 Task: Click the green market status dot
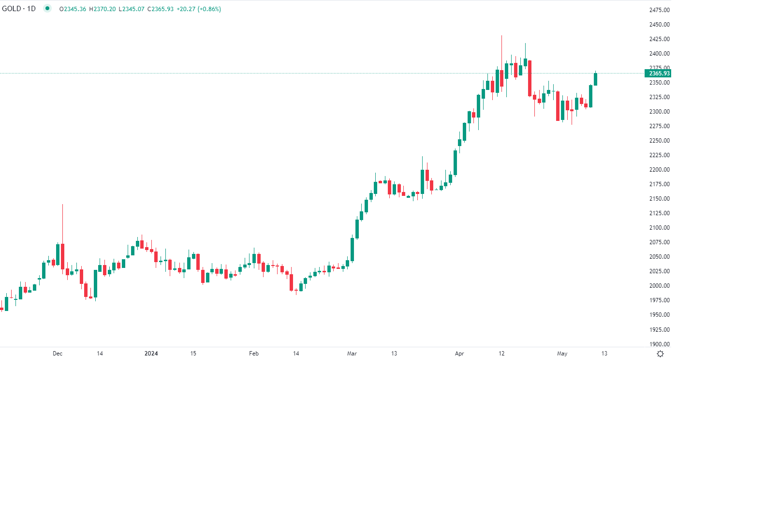tap(47, 8)
